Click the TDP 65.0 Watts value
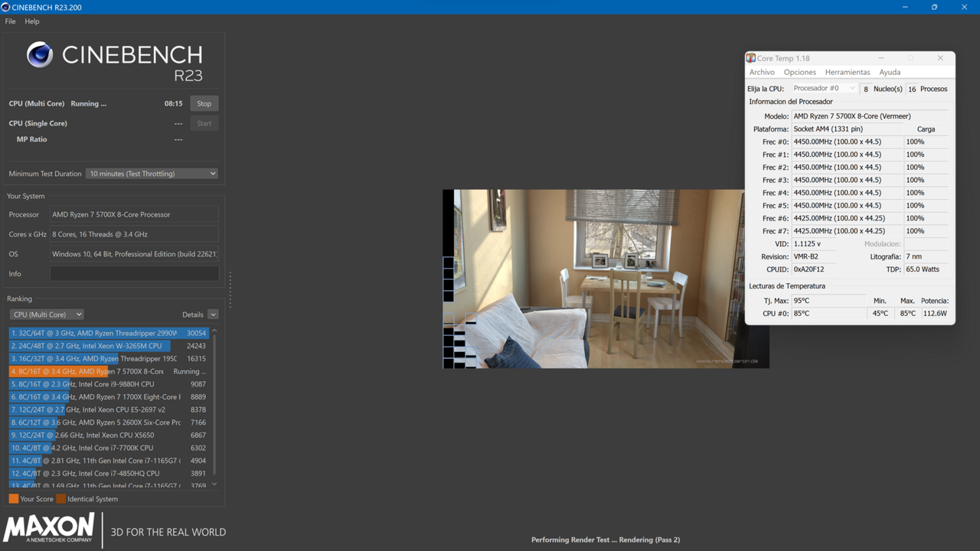The width and height of the screenshot is (980, 551). pos(926,269)
